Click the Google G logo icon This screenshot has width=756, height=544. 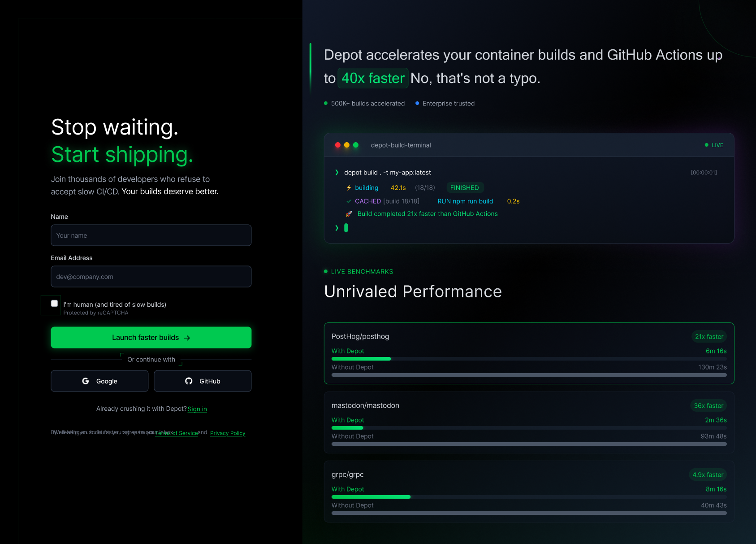(86, 381)
